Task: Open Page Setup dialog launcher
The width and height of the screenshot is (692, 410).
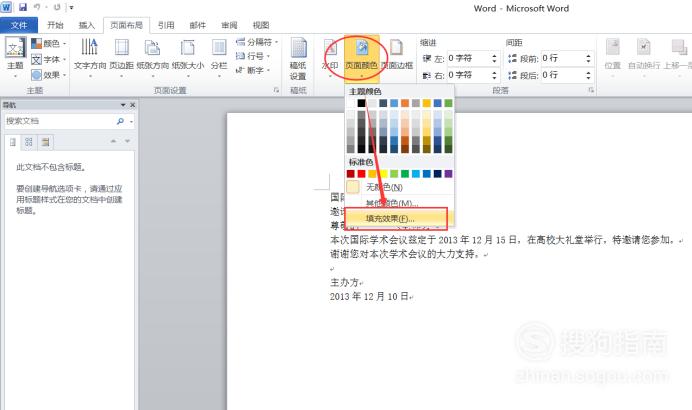Action: [x=276, y=90]
